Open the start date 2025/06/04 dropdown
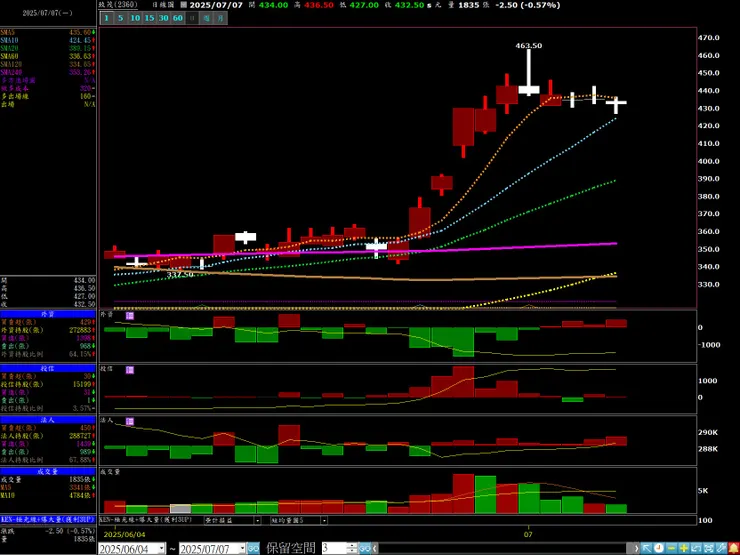Screen dimensions: 740x555 coord(162,548)
